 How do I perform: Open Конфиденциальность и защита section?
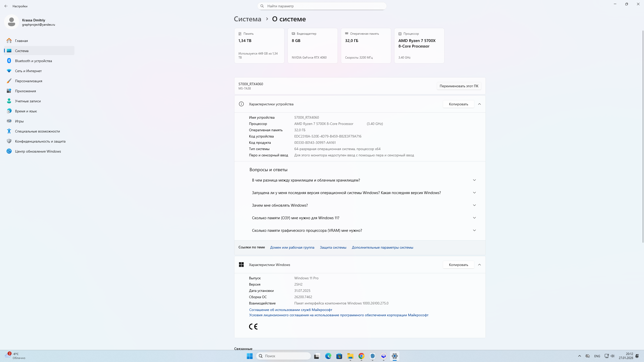pos(40,141)
